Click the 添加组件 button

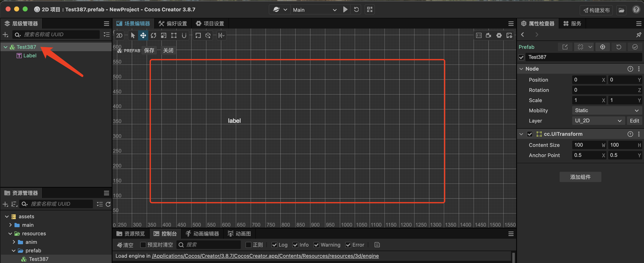tap(580, 177)
